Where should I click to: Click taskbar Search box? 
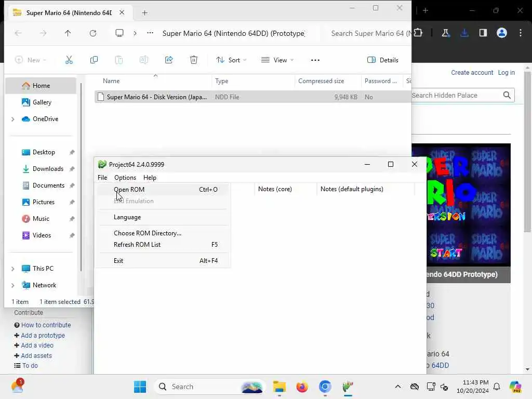point(210,387)
